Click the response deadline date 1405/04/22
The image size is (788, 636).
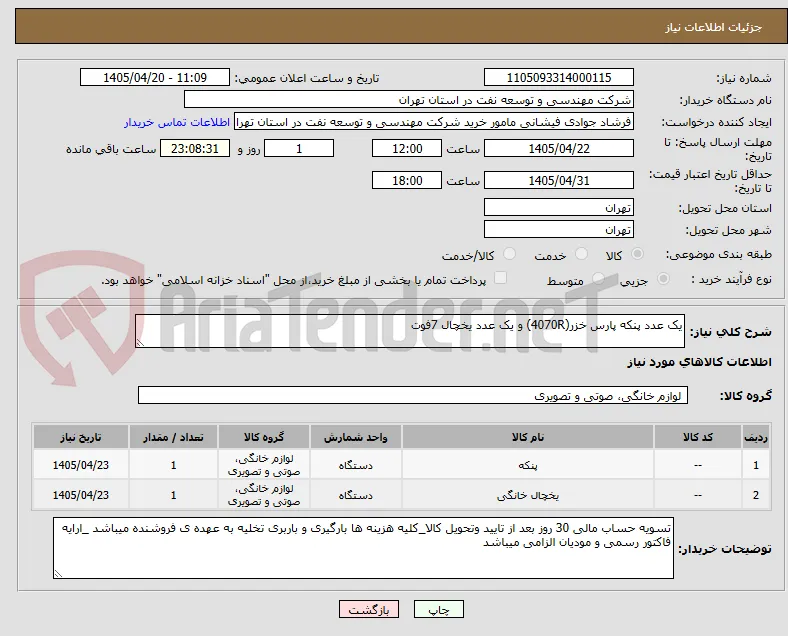point(558,149)
